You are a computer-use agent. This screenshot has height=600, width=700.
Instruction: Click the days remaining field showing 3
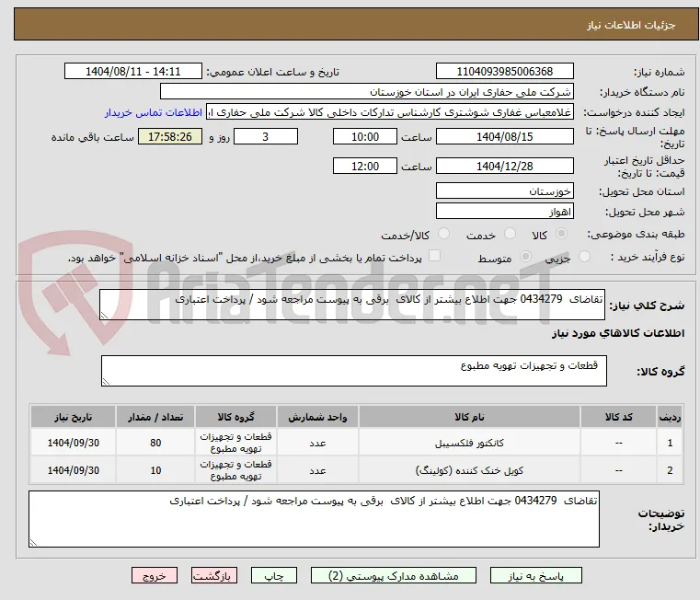pos(266,137)
